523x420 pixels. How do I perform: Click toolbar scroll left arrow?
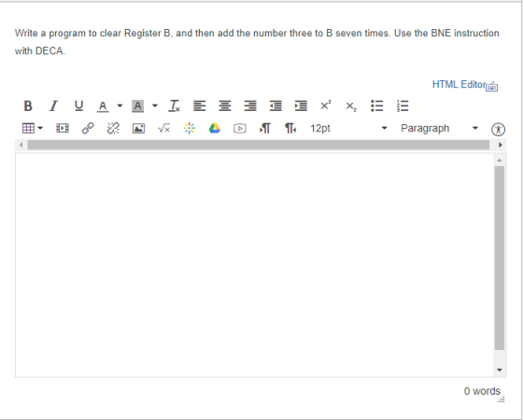21,145
